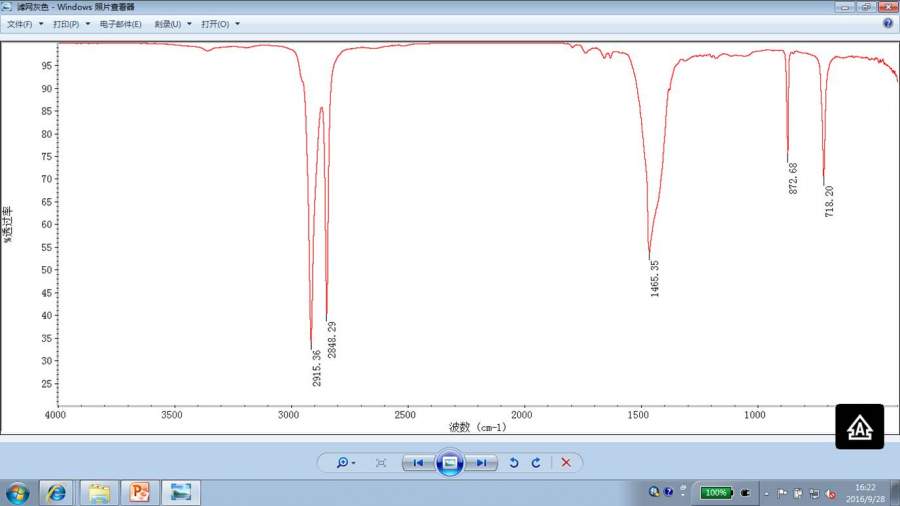The height and width of the screenshot is (506, 900).
Task: Delete the picture with red X
Action: coord(566,462)
